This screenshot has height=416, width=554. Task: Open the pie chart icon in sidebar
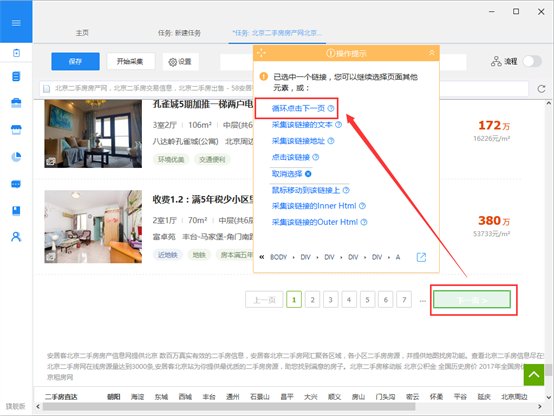point(16,157)
